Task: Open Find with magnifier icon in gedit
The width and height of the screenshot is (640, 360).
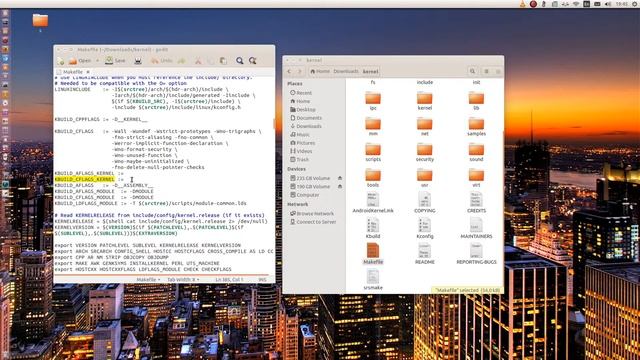Action: click(x=240, y=61)
